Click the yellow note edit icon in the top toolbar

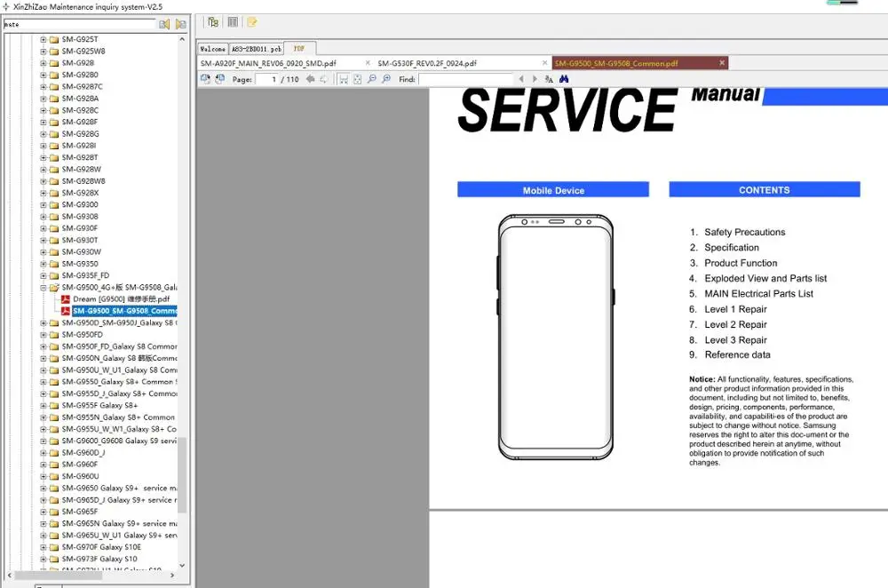click(x=252, y=22)
